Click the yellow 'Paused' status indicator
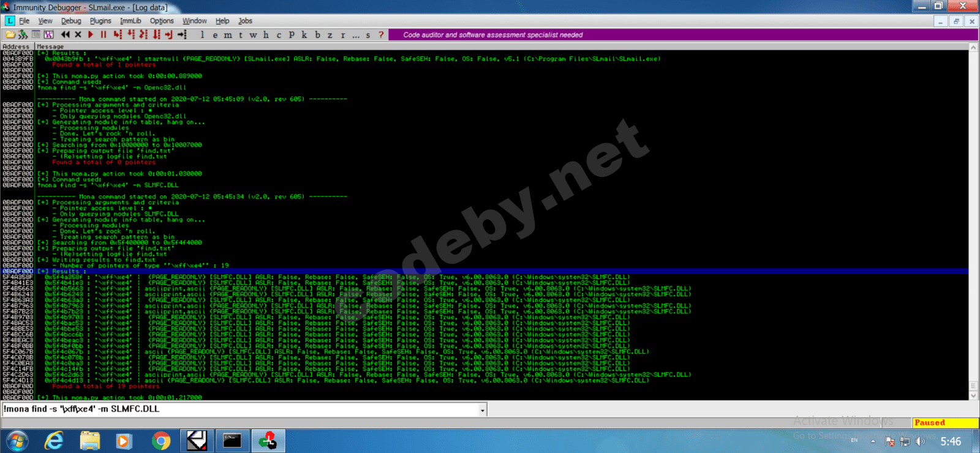Image resolution: width=980 pixels, height=453 pixels. (x=945, y=422)
